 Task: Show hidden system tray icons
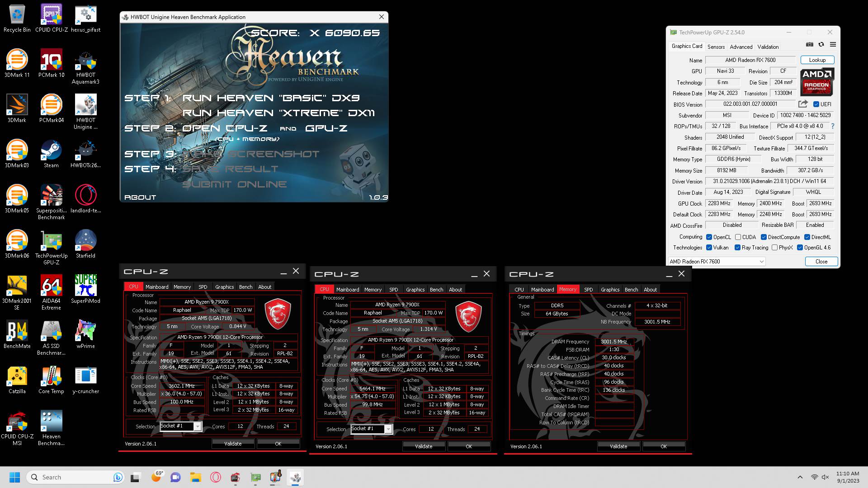tap(800, 477)
